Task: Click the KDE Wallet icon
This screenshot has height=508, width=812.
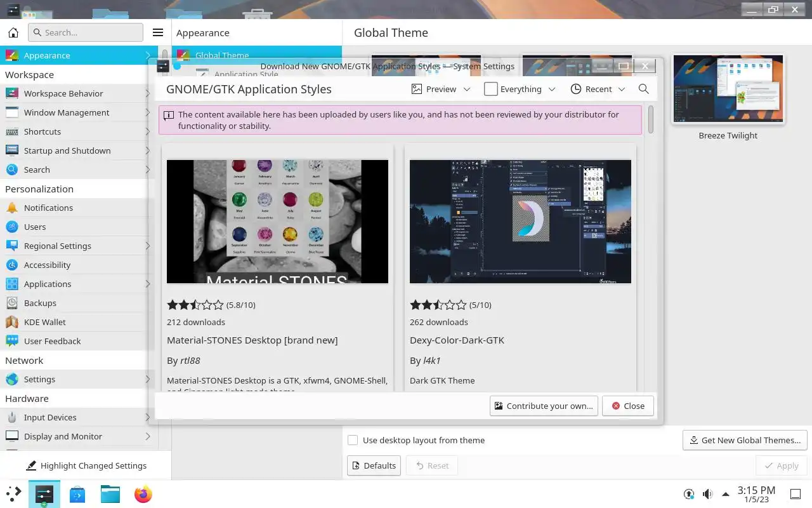Action: pyautogui.click(x=11, y=322)
